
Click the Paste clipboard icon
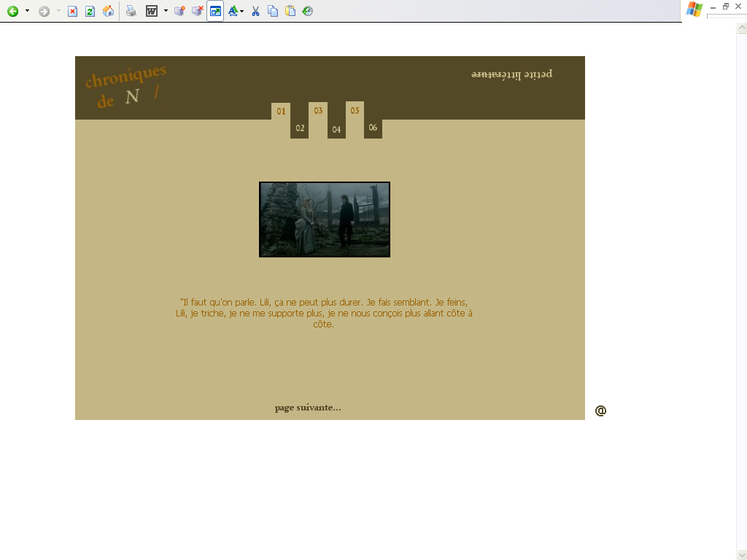[290, 11]
